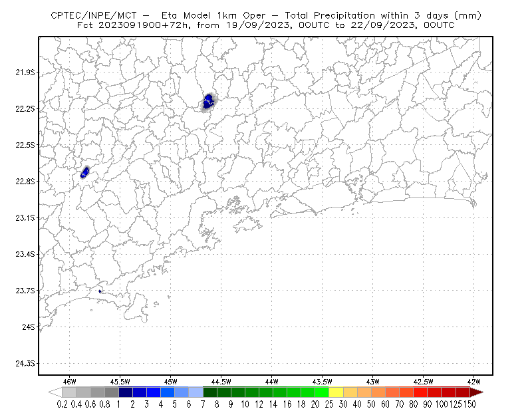Click the forecast date line under the title
The height and width of the screenshot is (411, 532).
click(265, 25)
